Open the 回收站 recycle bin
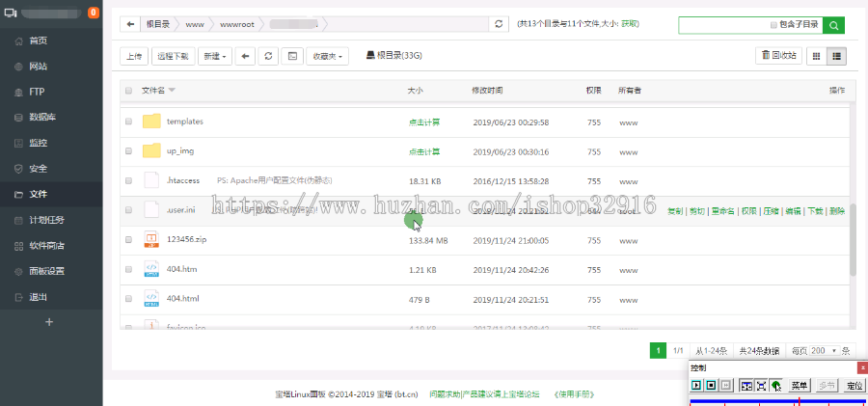Screen dimensions: 868x406 (779, 56)
